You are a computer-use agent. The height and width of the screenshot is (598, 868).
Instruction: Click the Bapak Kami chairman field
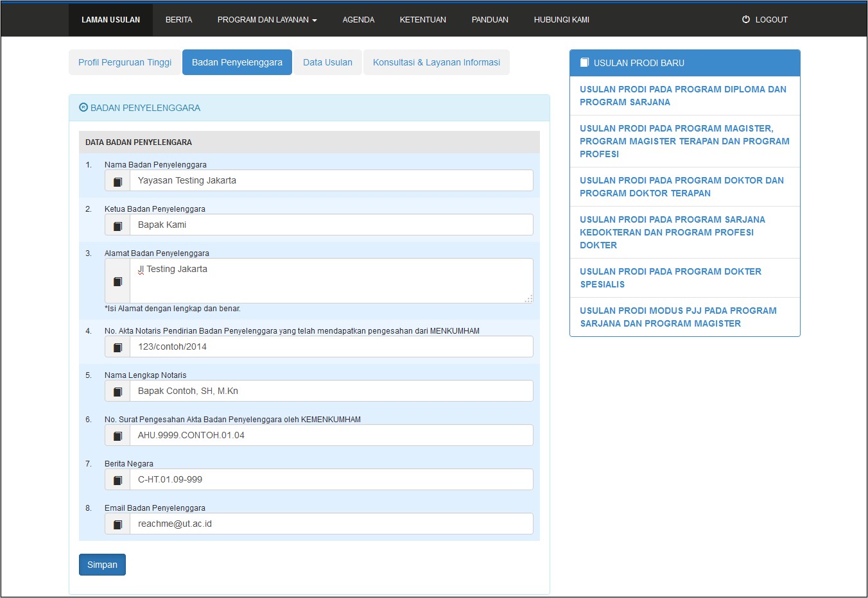331,225
